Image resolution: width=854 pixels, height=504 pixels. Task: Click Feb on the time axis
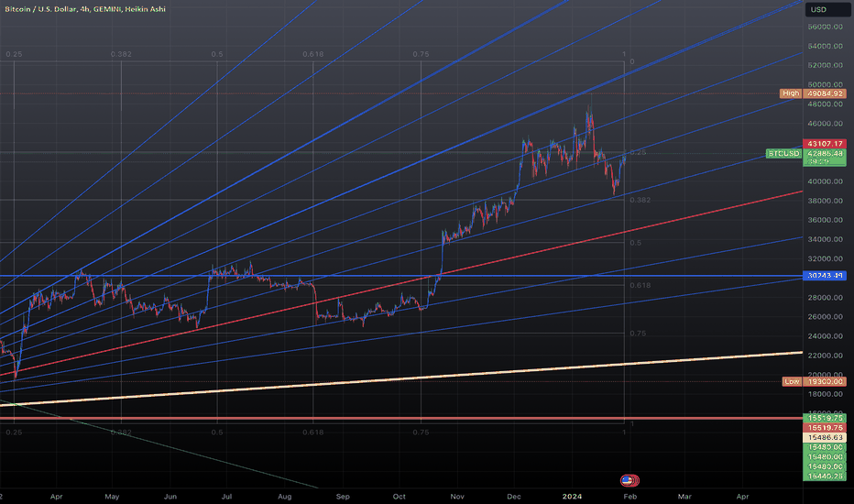pyautogui.click(x=630, y=497)
